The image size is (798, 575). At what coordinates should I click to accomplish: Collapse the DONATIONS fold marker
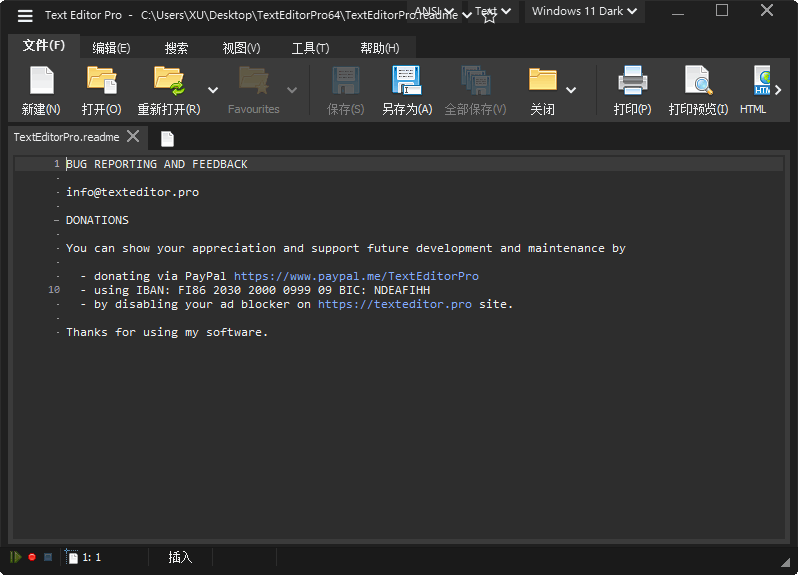point(57,220)
